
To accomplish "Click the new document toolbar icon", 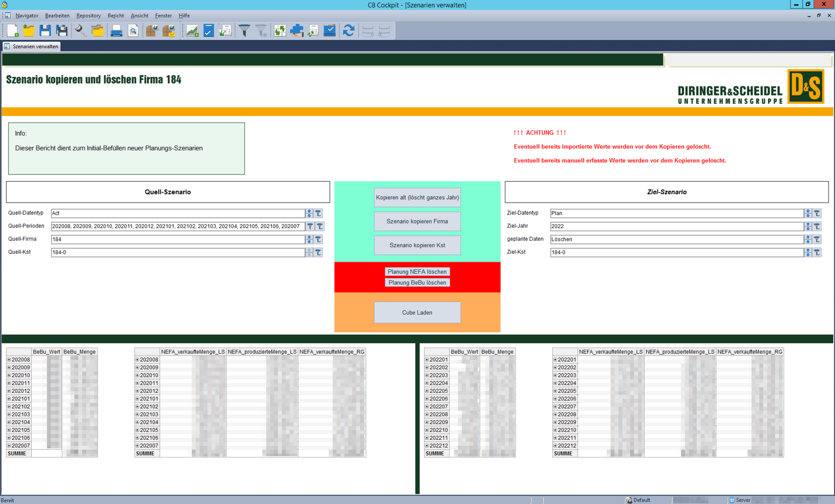I will (x=12, y=31).
